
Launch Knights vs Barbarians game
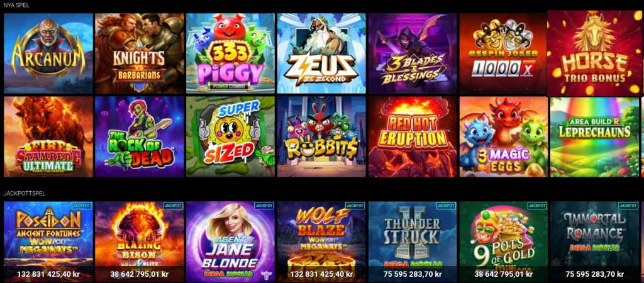(x=140, y=53)
